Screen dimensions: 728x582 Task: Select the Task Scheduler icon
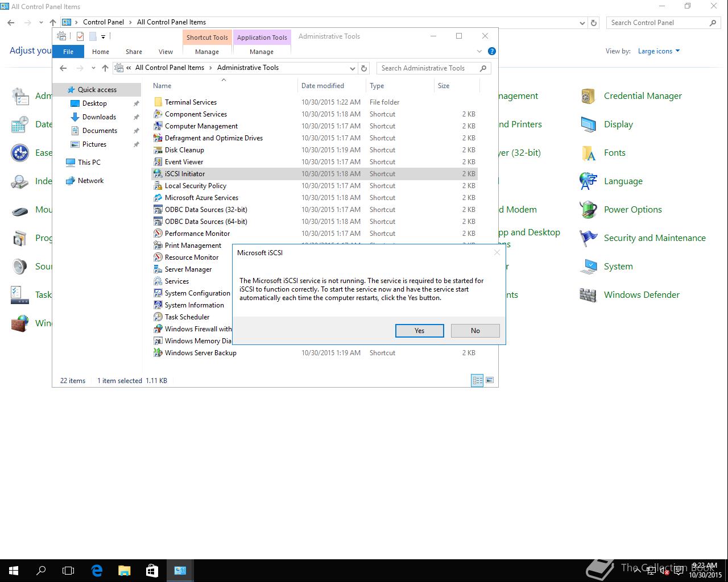[x=158, y=317]
